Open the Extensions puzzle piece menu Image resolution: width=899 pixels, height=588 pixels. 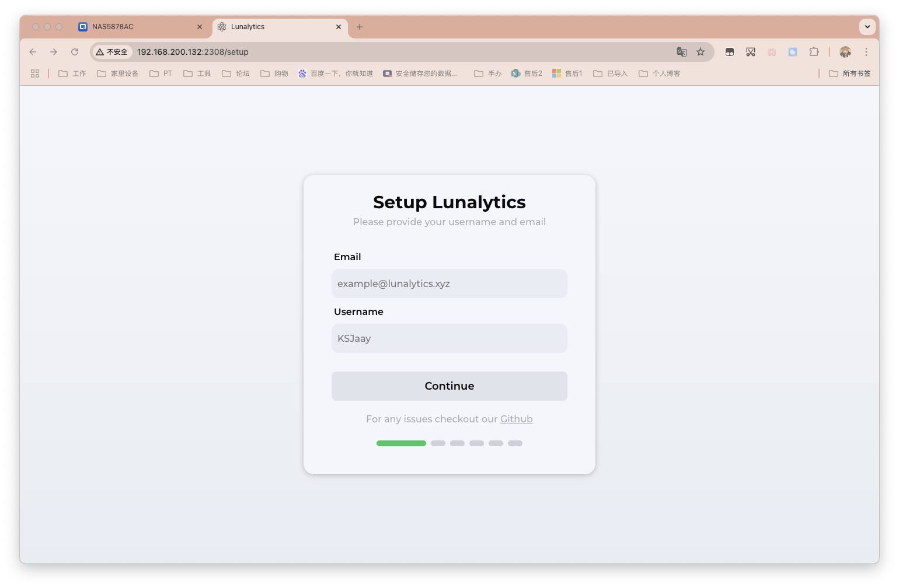[814, 52]
